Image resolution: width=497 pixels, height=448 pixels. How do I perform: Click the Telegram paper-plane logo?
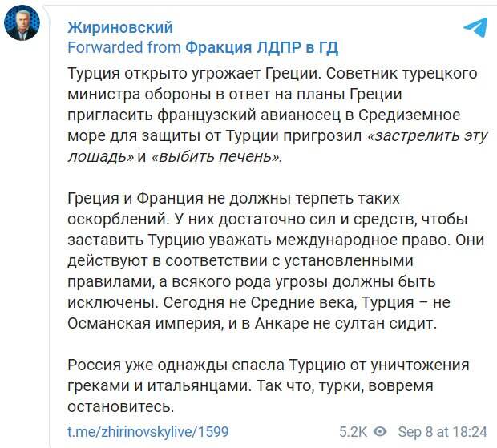[474, 28]
